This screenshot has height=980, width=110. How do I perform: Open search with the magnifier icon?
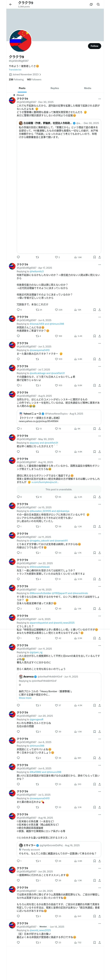click(98, 5)
